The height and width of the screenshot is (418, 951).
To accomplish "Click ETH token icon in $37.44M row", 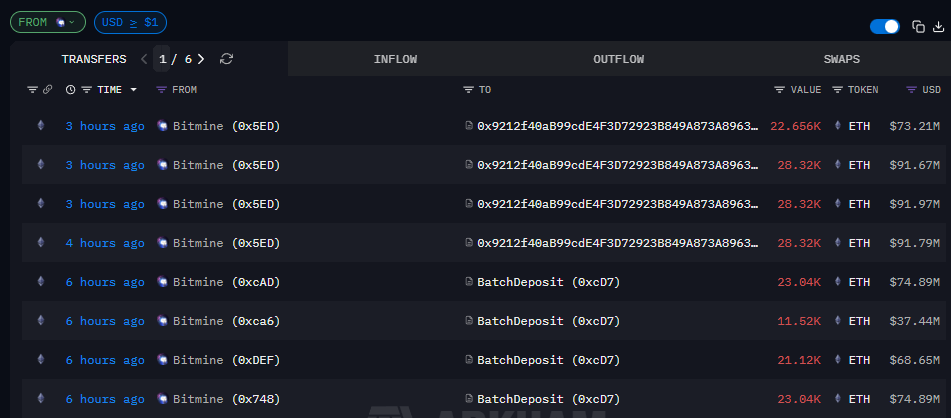I will pos(838,320).
